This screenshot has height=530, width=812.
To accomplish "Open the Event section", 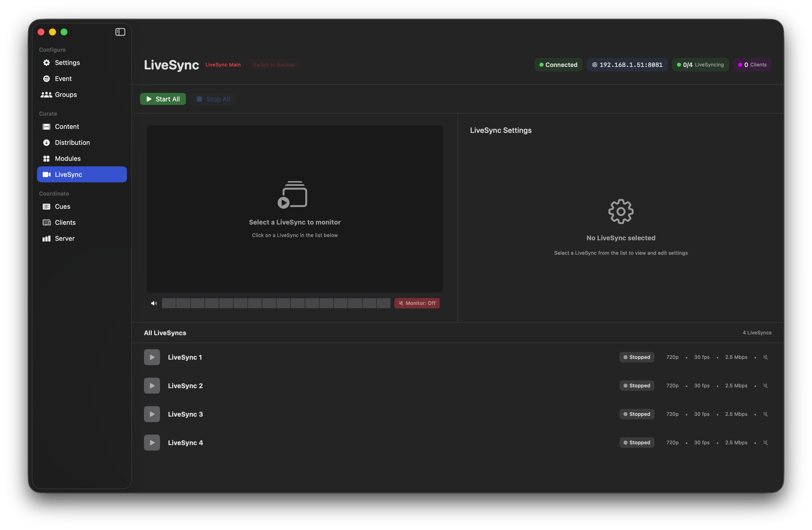I will click(82, 79).
